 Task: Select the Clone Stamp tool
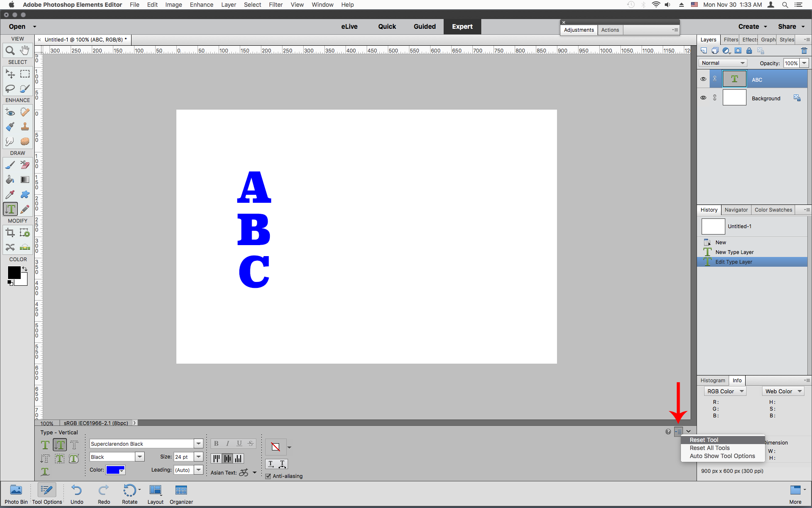pos(24,126)
